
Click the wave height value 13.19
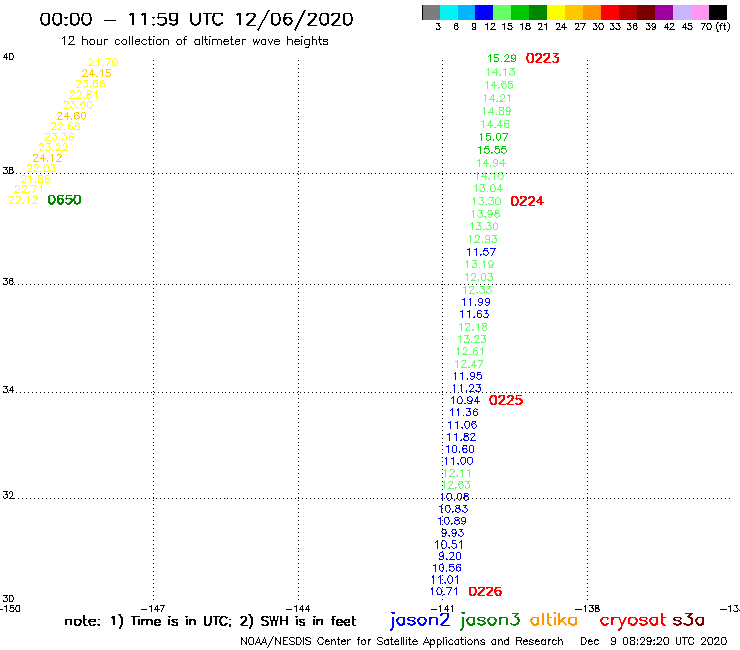[x=480, y=265]
